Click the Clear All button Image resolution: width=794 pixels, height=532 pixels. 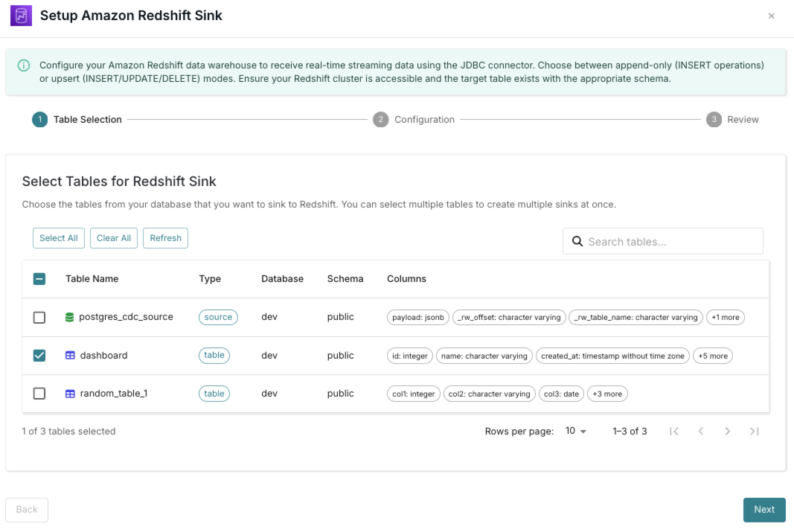pos(114,238)
